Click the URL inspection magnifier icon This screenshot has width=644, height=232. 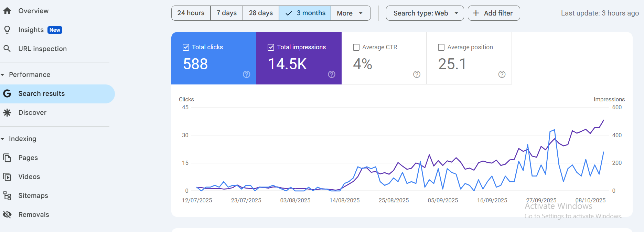point(7,49)
